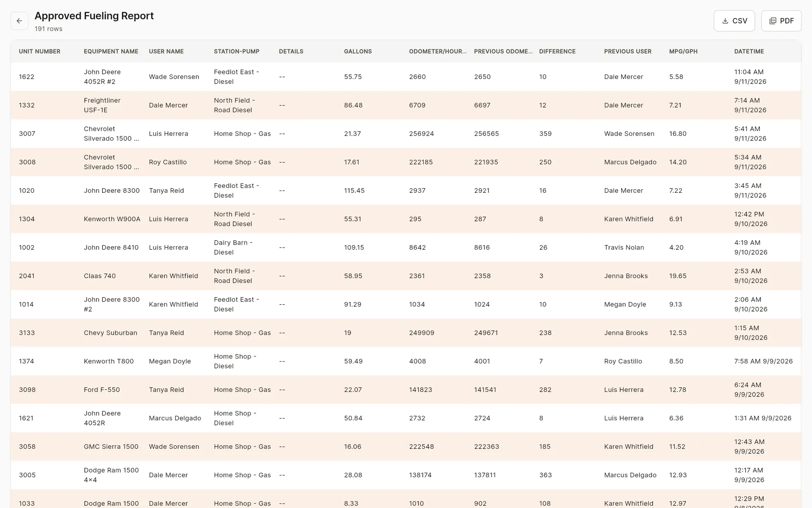The image size is (812, 508).
Task: Click the Details column header
Action: [291, 51]
